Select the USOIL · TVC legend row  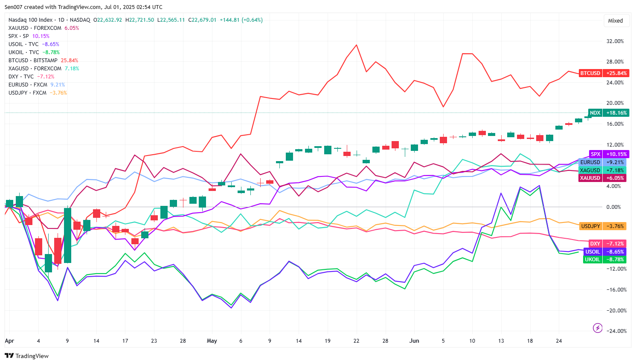34,44
